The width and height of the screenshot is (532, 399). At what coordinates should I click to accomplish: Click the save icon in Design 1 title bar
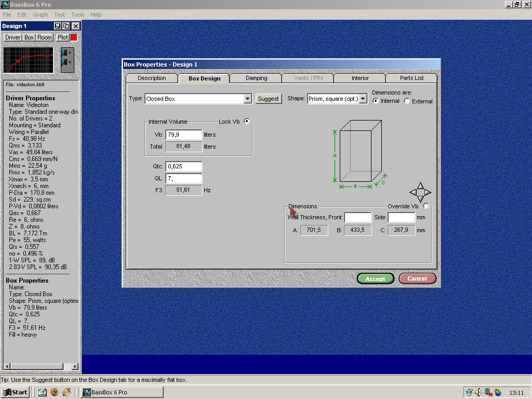58,26
